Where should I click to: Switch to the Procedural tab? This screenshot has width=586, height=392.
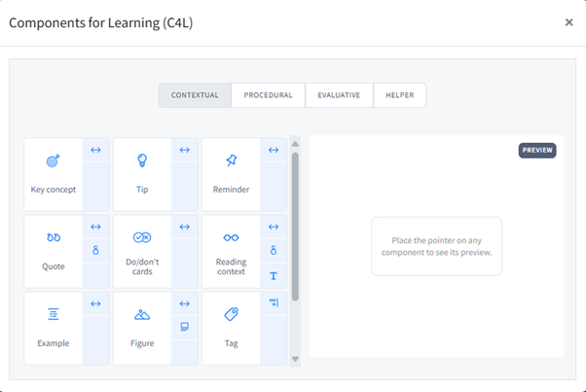pos(268,95)
